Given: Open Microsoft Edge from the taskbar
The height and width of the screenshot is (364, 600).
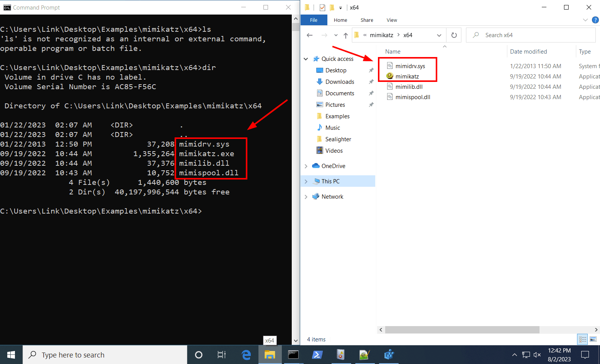Looking at the screenshot, I should click(246, 355).
